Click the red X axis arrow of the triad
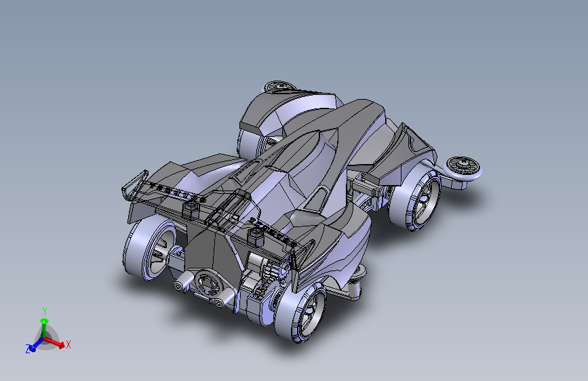Image resolution: width=588 pixels, height=381 pixels. click(55, 342)
